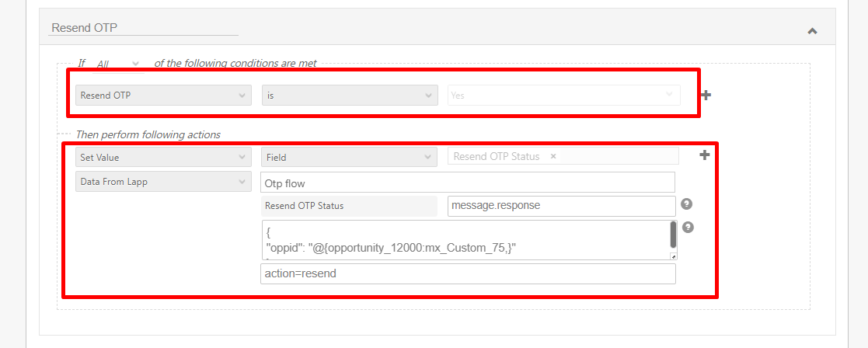Click the Otp flow input field
Image resolution: width=868 pixels, height=348 pixels.
pyautogui.click(x=467, y=183)
